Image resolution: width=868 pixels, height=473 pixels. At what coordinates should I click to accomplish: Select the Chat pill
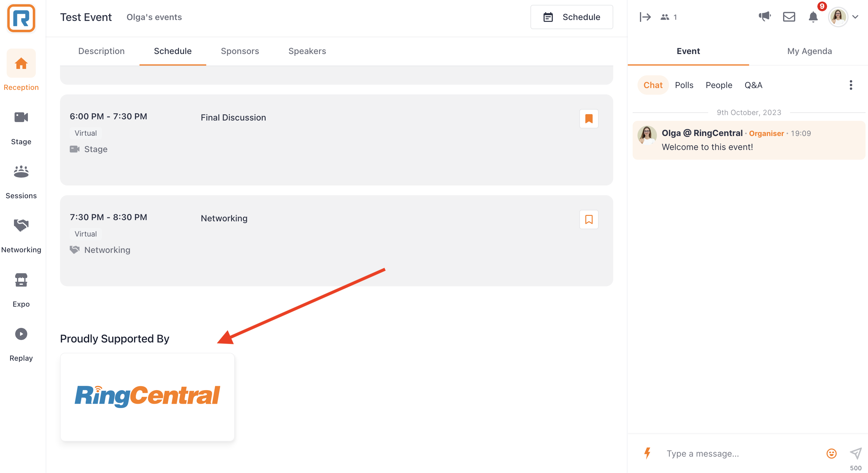click(653, 85)
